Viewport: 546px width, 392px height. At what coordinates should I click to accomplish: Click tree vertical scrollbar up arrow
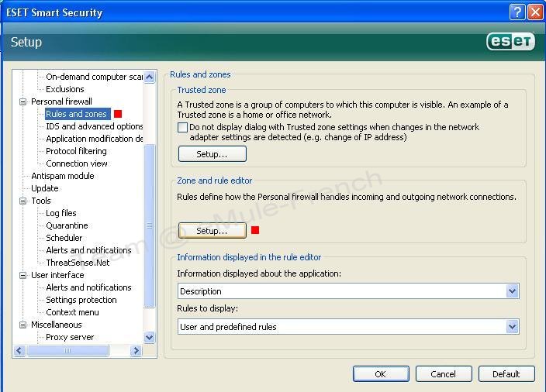click(150, 77)
